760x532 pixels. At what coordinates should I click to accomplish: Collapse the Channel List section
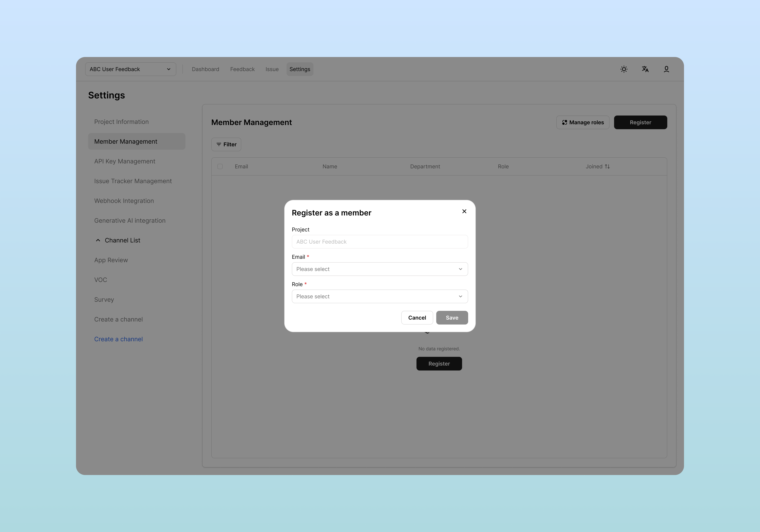pyautogui.click(x=98, y=240)
